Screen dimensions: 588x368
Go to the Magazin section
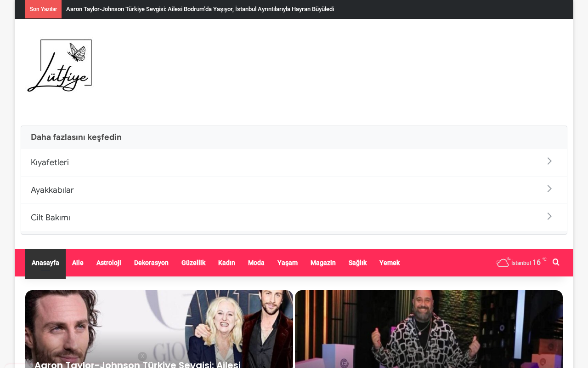click(x=323, y=263)
